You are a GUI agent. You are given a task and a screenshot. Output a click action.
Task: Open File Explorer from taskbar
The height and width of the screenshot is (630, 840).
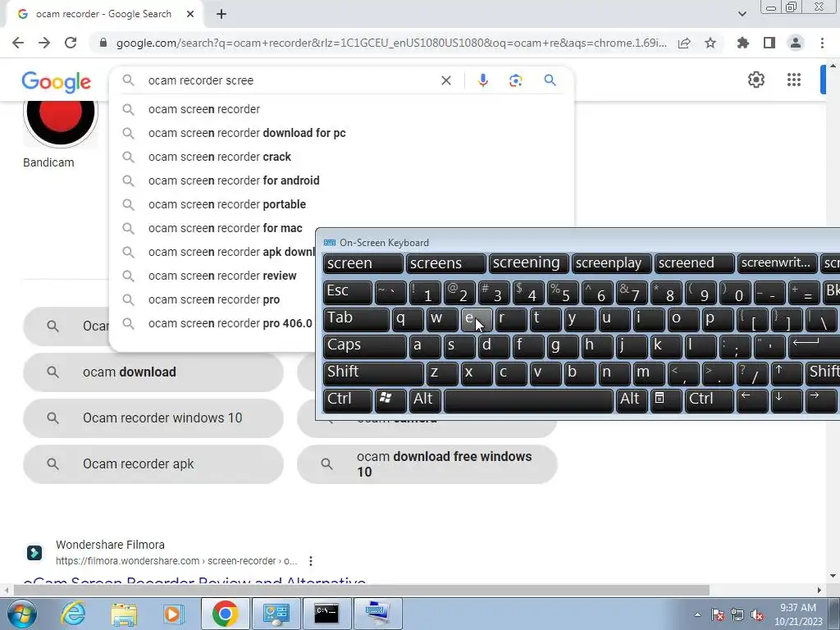pyautogui.click(x=124, y=614)
